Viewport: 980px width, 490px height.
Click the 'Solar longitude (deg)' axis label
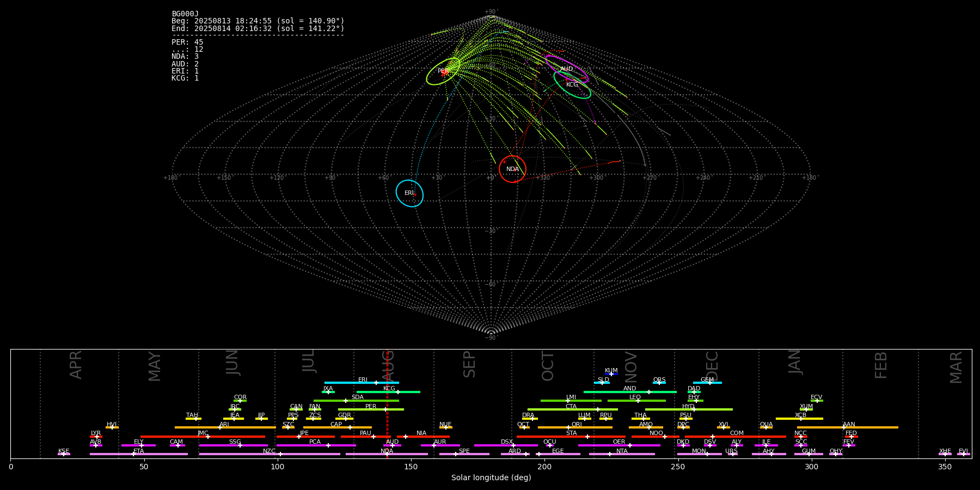pos(491,477)
